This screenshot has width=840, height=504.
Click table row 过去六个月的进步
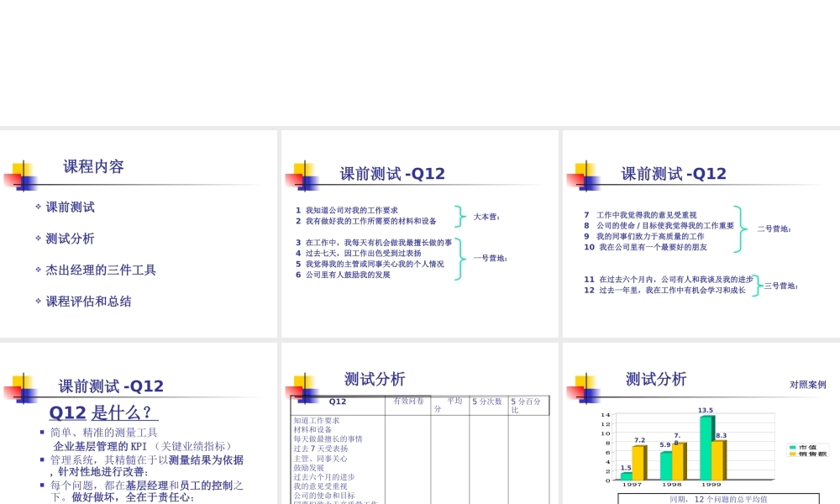[323, 476]
